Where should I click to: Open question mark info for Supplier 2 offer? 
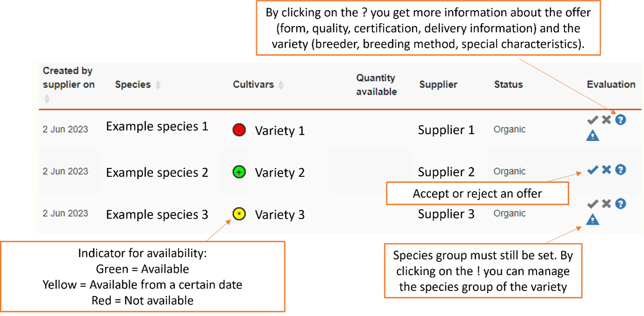click(621, 170)
